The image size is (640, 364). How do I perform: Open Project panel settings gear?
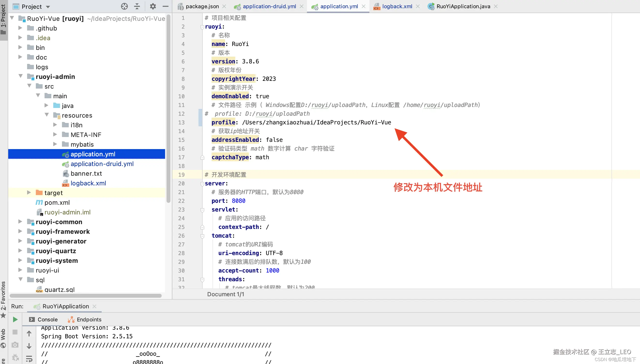(x=153, y=7)
